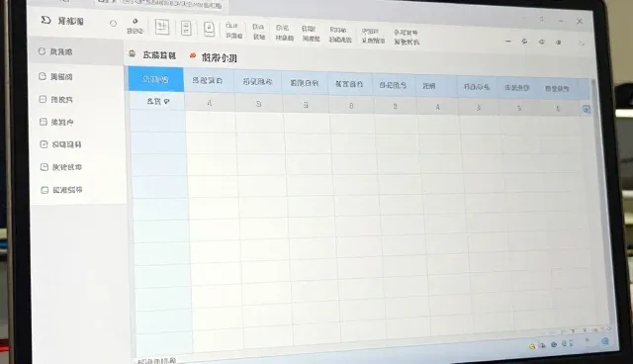Click the last two-line text button in the main toolbar
633x364 pixels.
pyautogui.click(x=407, y=38)
